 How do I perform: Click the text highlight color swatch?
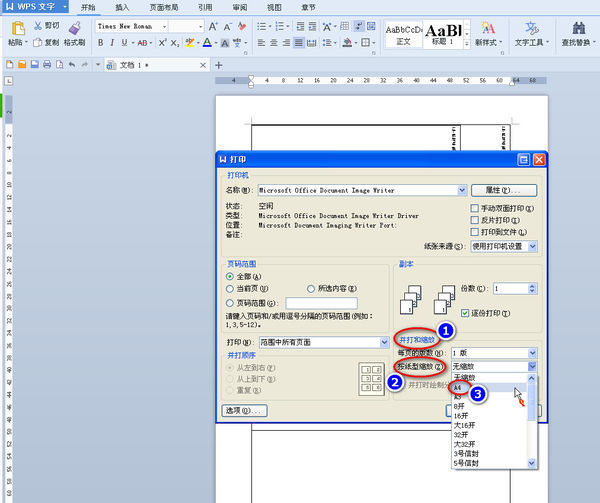189,43
